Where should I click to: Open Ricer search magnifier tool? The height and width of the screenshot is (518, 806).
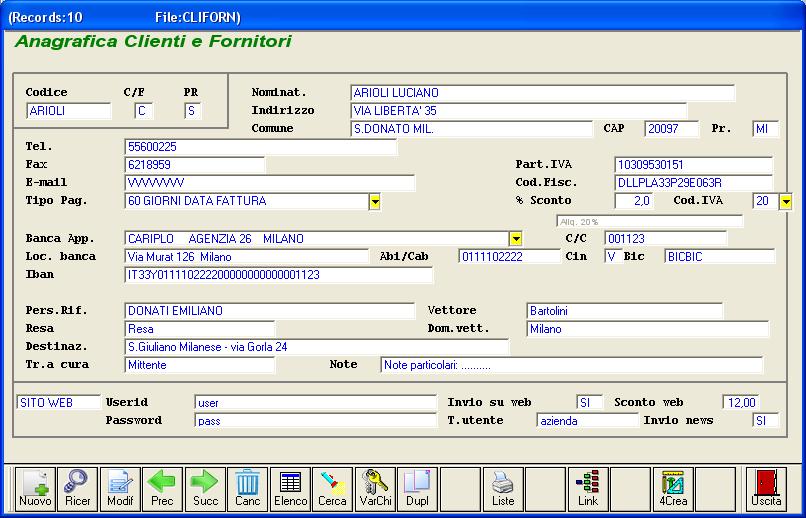[78, 489]
